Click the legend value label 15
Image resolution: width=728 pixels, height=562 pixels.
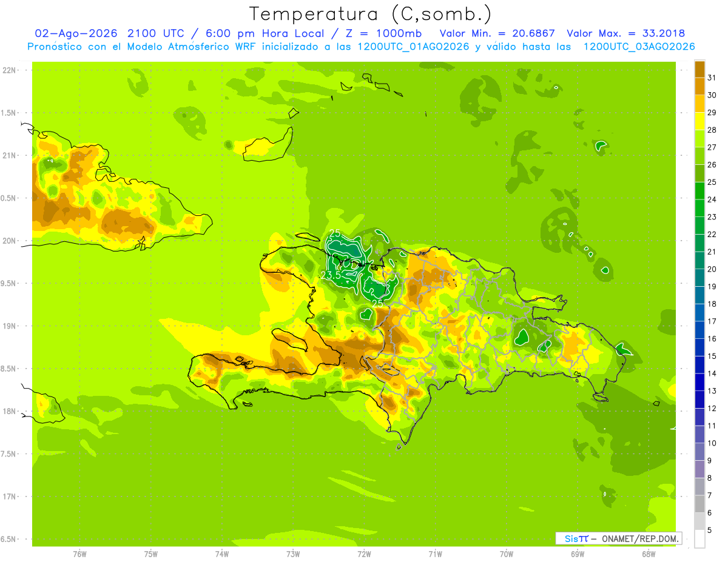[712, 356]
